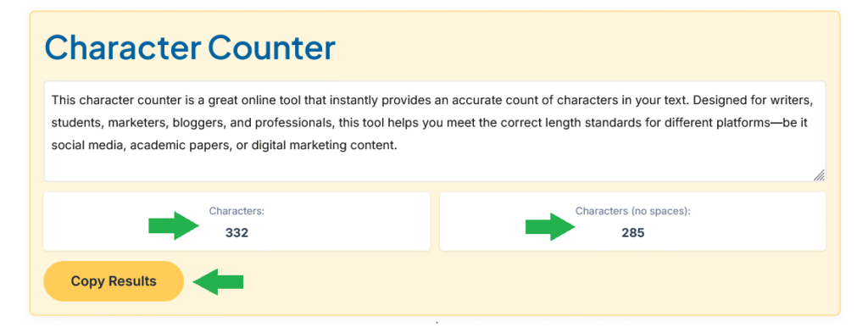Select the 285 no-spaces count value

(632, 233)
